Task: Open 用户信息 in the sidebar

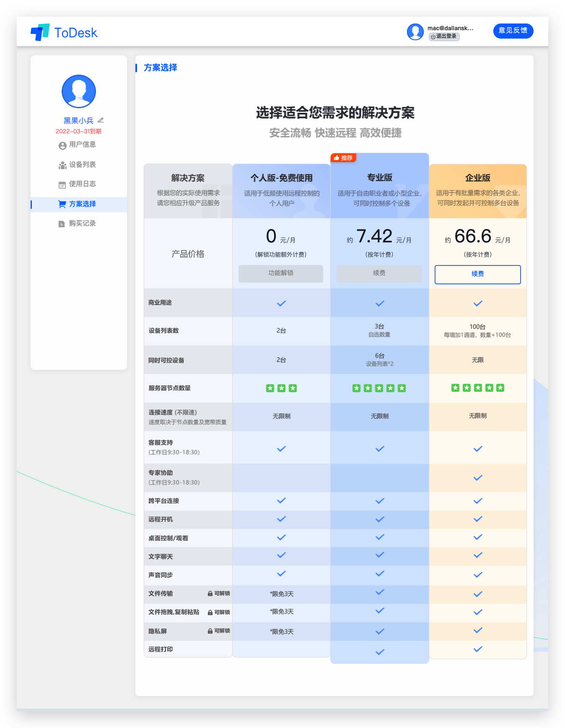Action: 79,145
